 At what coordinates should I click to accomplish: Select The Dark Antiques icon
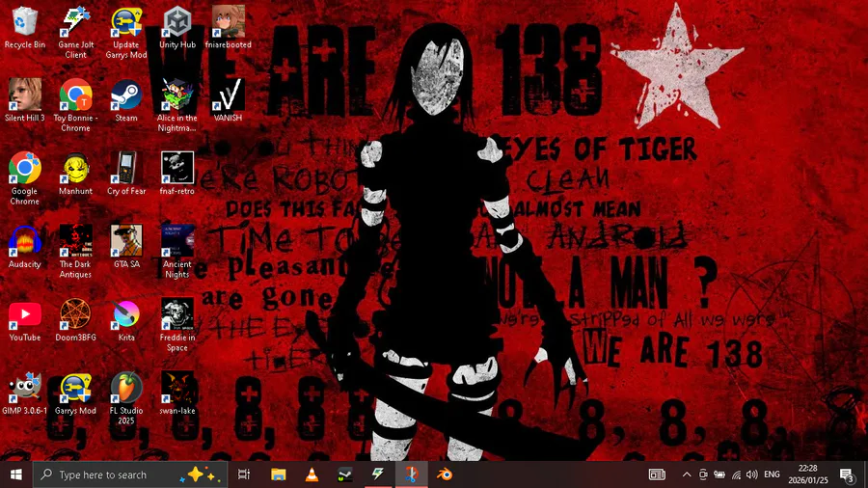pos(75,252)
